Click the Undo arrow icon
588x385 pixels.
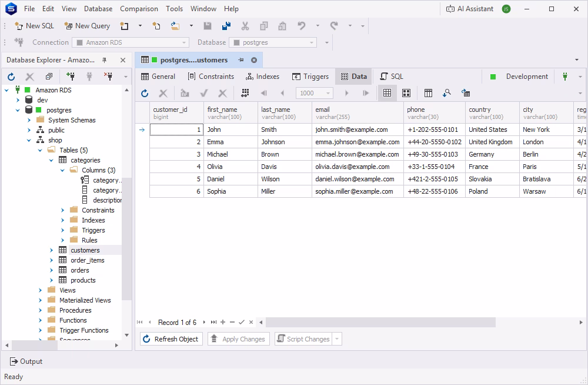click(x=302, y=26)
